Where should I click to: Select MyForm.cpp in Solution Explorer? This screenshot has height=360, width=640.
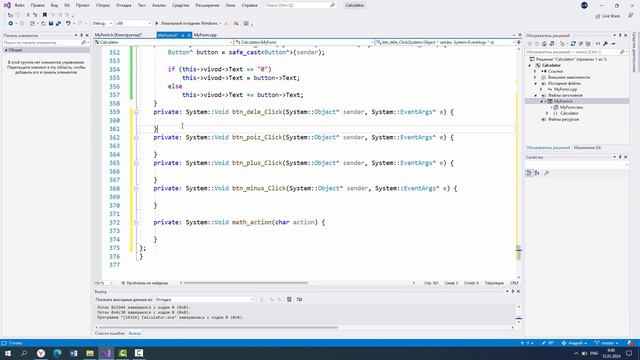pos(565,89)
